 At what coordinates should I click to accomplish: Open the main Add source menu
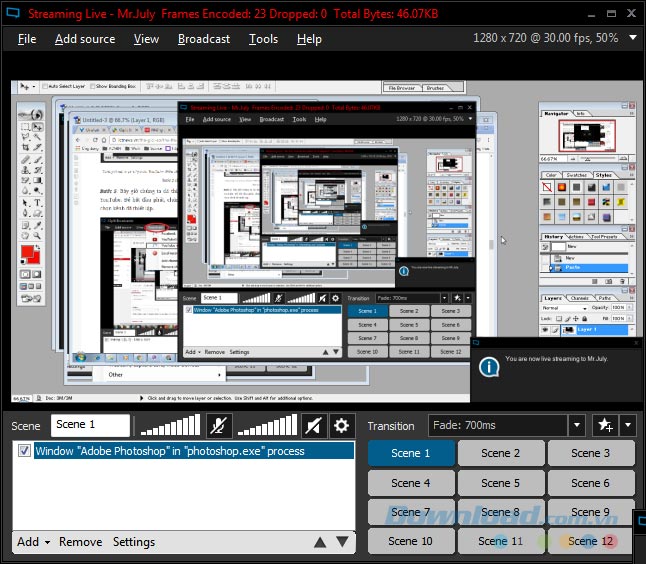[85, 39]
